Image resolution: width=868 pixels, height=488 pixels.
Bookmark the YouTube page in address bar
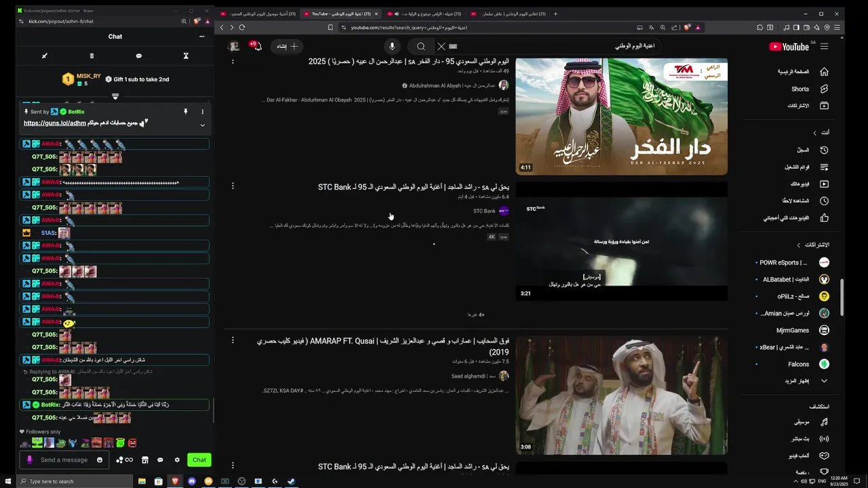[x=330, y=27]
